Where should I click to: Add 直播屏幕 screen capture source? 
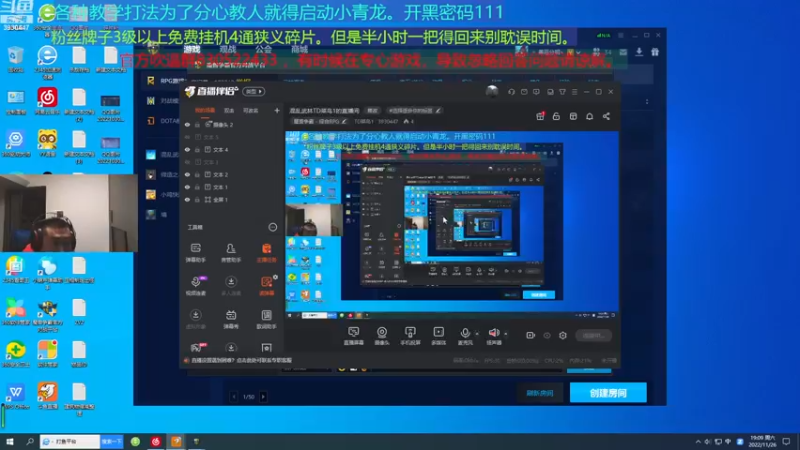[x=353, y=336]
